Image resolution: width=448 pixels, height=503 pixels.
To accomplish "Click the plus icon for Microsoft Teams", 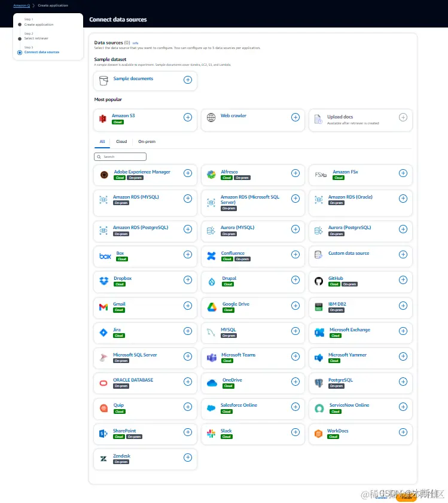I will tap(295, 356).
